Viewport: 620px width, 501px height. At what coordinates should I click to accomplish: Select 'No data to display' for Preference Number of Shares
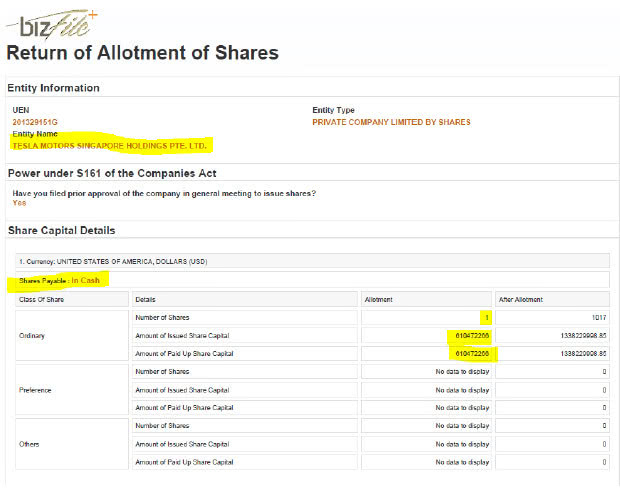coord(462,372)
